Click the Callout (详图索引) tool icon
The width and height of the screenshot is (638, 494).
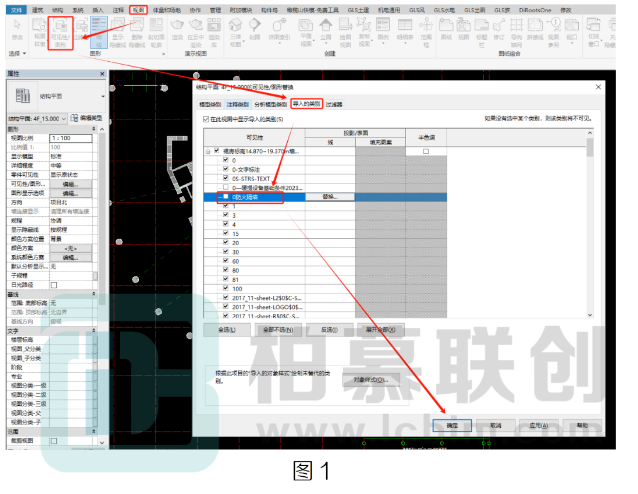pyautogui.click(x=279, y=29)
